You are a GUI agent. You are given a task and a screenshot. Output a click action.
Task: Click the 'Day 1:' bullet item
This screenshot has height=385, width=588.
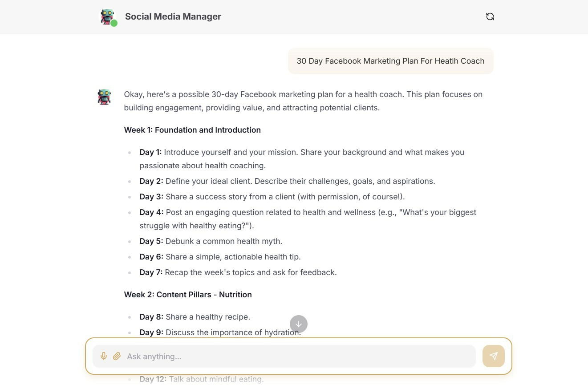click(x=302, y=159)
